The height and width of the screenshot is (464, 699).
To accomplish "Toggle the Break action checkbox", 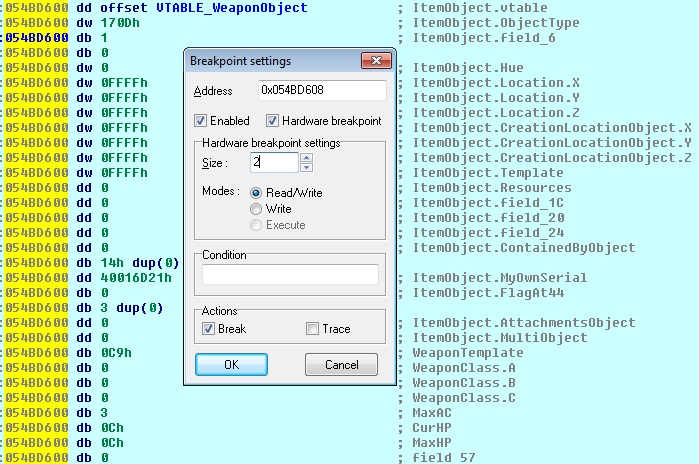I will pos(208,328).
